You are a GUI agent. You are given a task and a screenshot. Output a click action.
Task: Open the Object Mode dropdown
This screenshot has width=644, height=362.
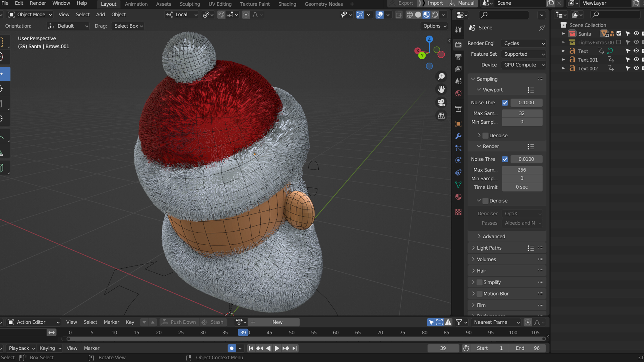coord(30,15)
